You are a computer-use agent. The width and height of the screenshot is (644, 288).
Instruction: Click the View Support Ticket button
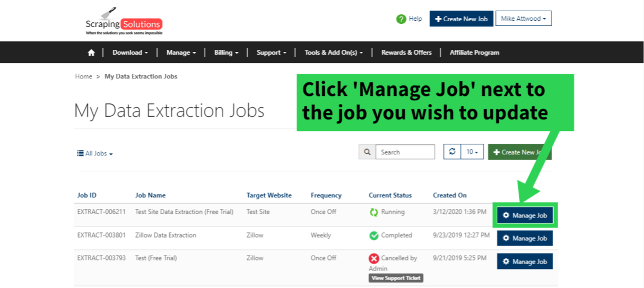pyautogui.click(x=396, y=278)
